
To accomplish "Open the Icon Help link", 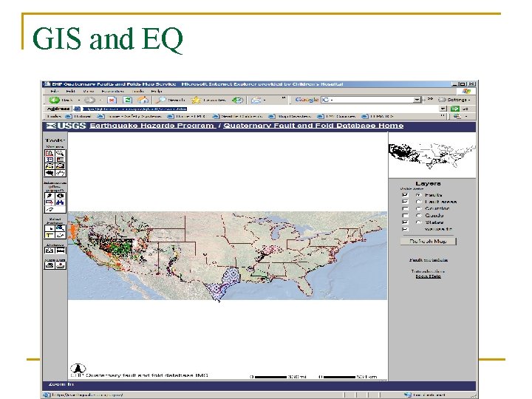I will [x=428, y=276].
